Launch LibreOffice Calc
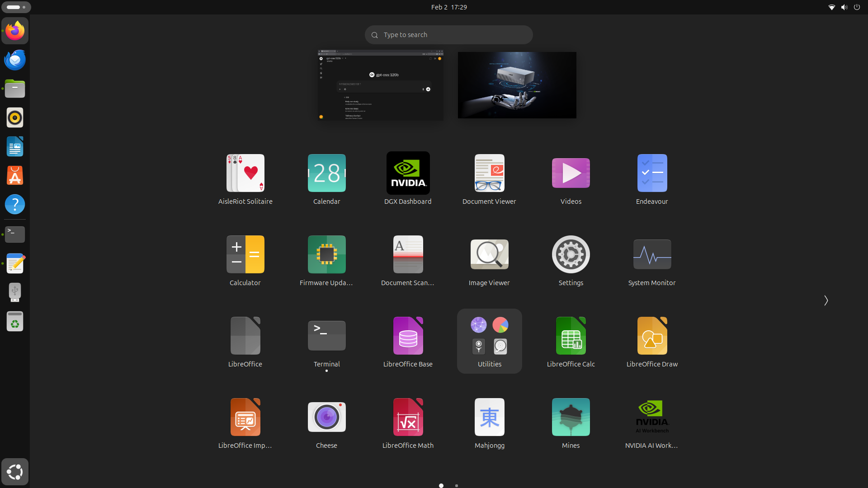The image size is (868, 488). point(571,341)
